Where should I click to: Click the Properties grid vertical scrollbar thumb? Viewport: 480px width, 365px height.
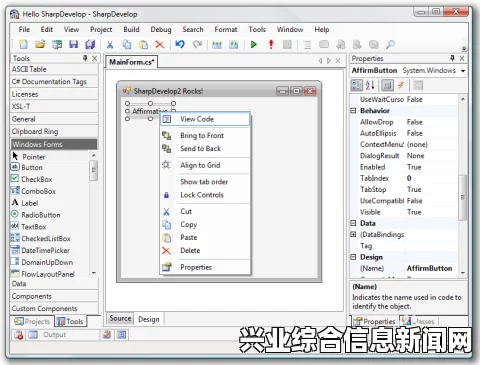point(462,197)
